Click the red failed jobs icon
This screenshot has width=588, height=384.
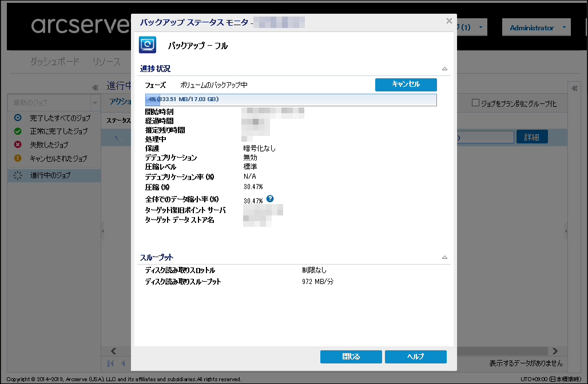(x=18, y=145)
